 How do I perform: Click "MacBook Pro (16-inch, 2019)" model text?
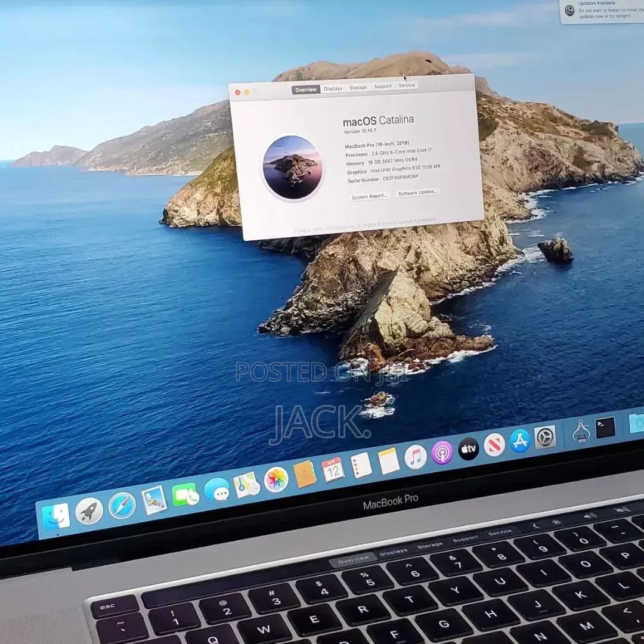pos(377,144)
